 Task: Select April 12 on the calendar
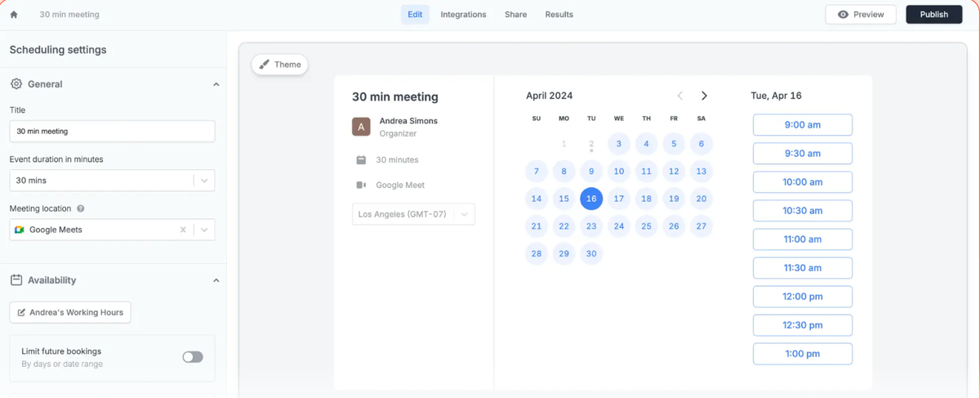coord(674,172)
